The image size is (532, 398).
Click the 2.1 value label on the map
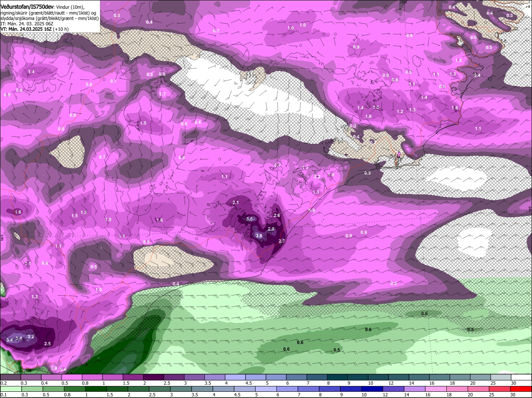pos(236,202)
